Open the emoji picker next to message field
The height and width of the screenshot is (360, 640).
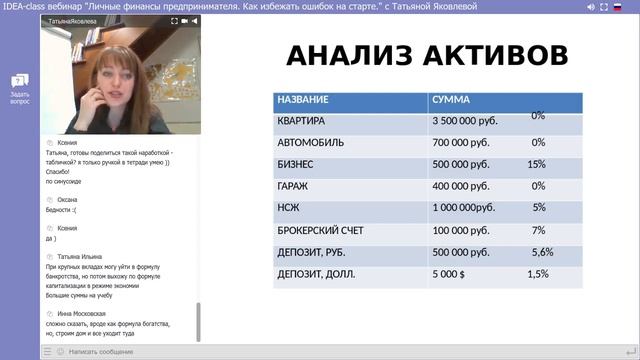(x=60, y=351)
